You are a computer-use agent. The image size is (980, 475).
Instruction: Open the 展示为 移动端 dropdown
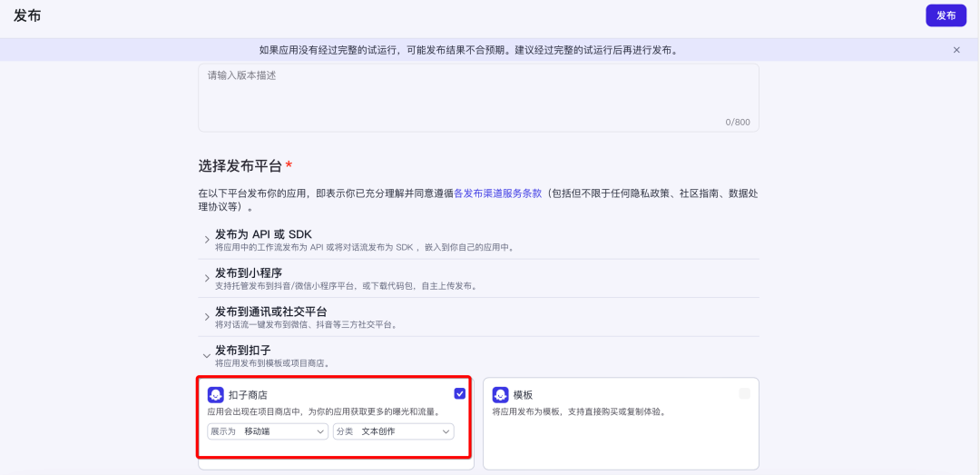(268, 431)
